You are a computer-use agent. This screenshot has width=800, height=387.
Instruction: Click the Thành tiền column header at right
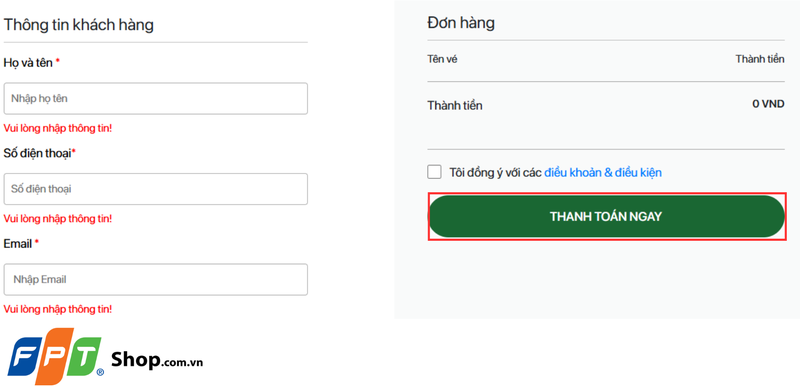760,59
